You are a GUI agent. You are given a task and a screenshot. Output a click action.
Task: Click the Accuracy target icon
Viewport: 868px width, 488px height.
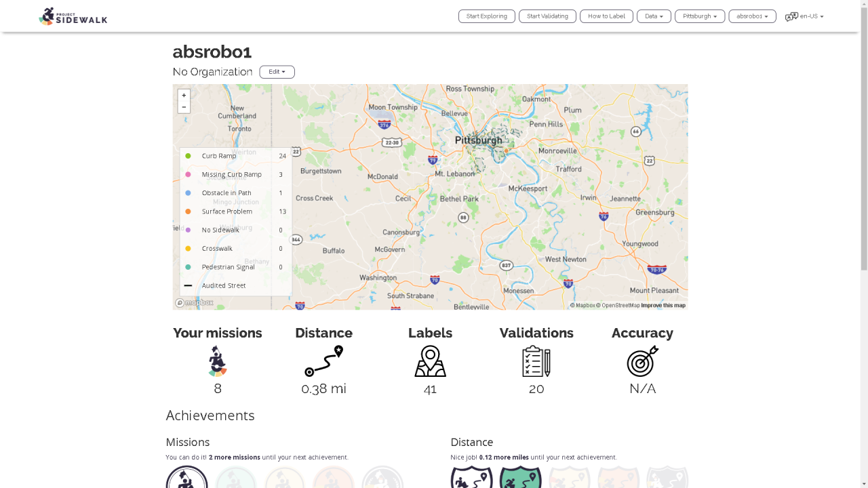point(642,361)
